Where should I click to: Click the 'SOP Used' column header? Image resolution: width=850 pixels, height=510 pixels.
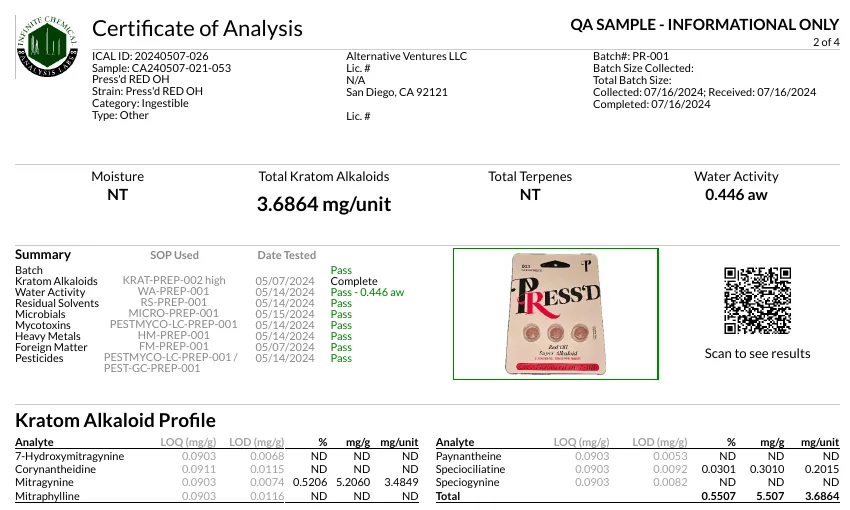(175, 255)
